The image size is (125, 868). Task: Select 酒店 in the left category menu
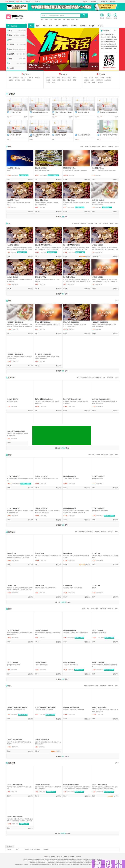click(x=10, y=35)
